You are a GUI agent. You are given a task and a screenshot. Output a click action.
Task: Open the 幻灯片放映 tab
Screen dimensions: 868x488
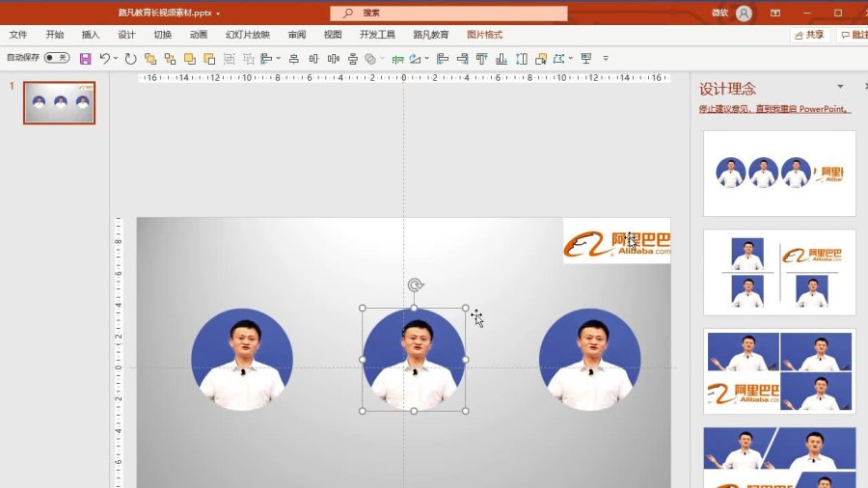[x=248, y=35]
